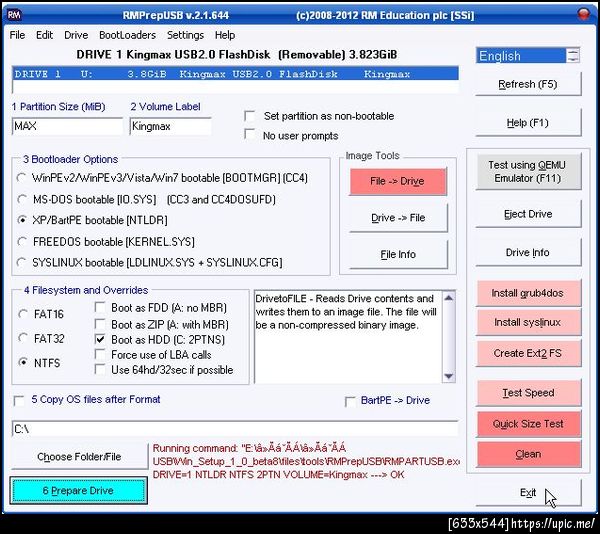The width and height of the screenshot is (600, 534).
Task: Select MS-DOS bootable [IO.SYS] option
Action: pyautogui.click(x=22, y=199)
